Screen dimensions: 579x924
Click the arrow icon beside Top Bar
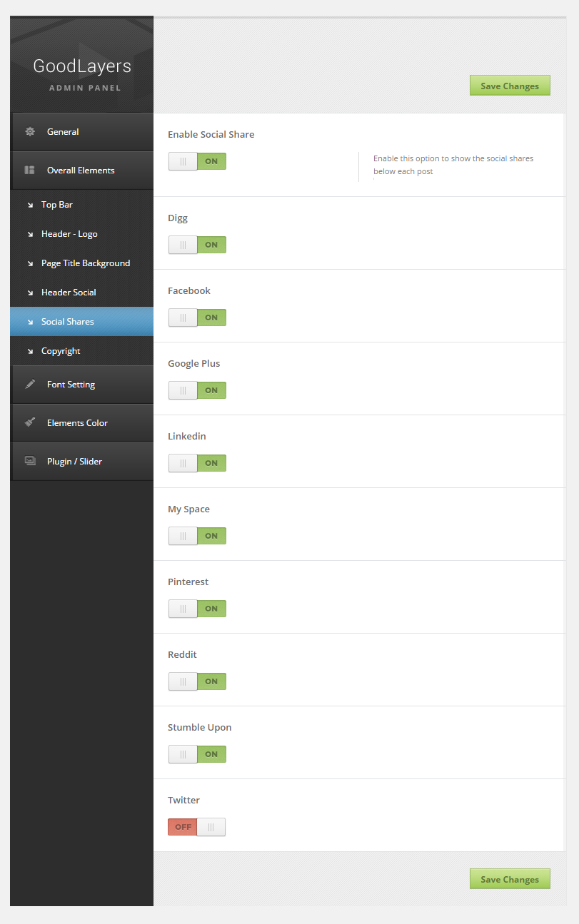coord(30,205)
